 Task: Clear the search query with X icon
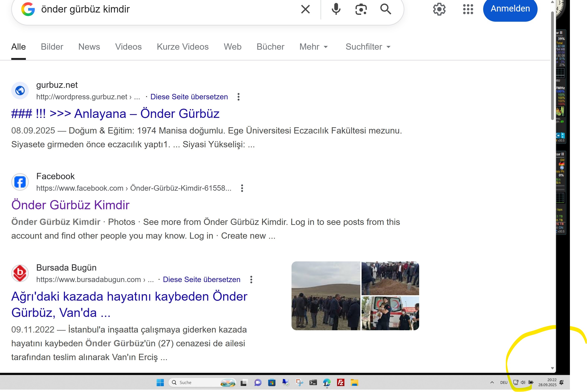pos(305,9)
